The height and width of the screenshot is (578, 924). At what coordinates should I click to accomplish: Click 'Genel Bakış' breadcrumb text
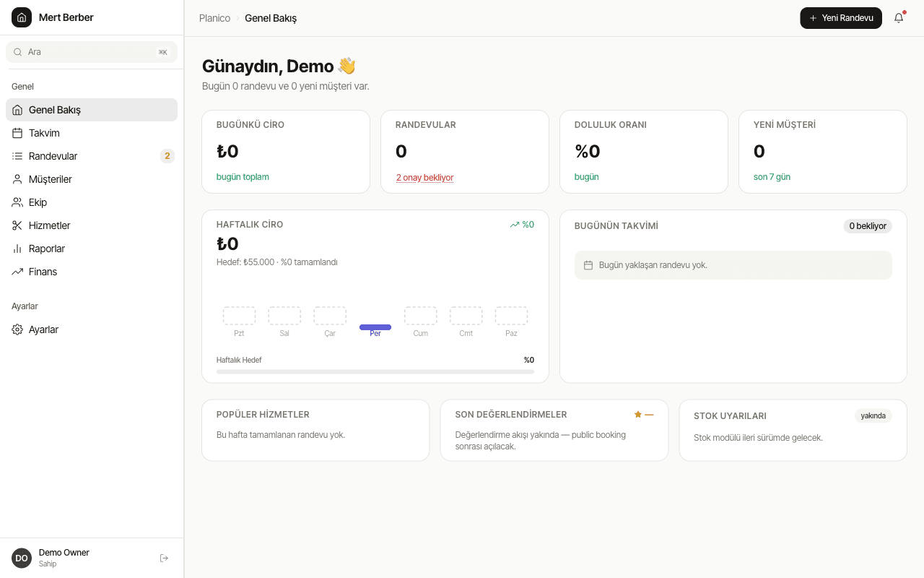[x=271, y=18]
